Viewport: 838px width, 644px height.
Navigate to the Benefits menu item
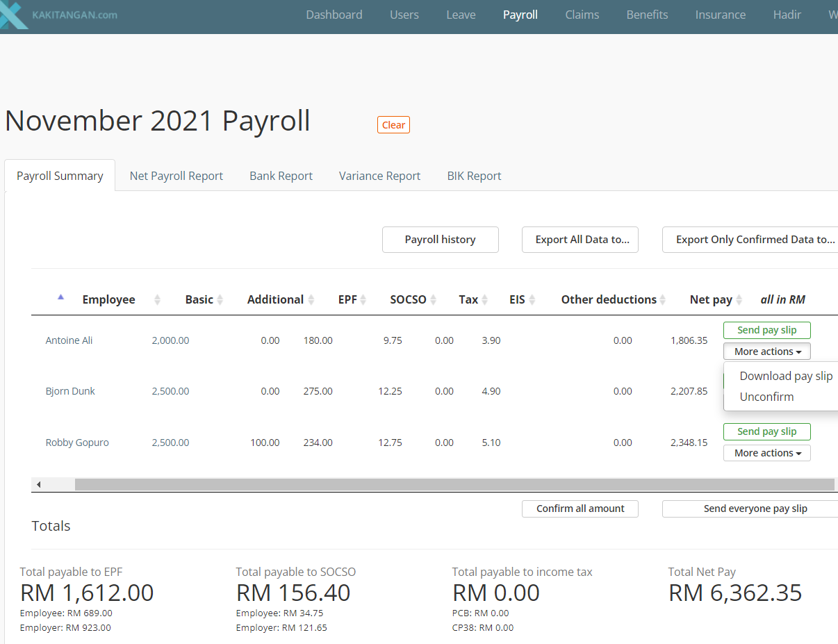[x=646, y=15]
